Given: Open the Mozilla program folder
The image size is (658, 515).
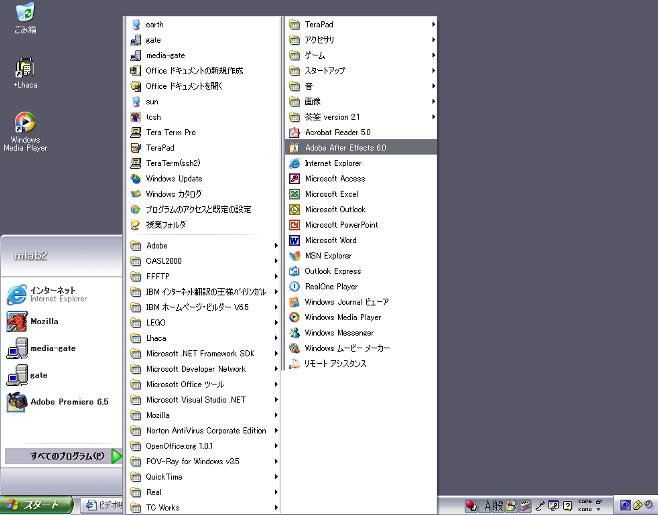Looking at the screenshot, I should pyautogui.click(x=204, y=415).
